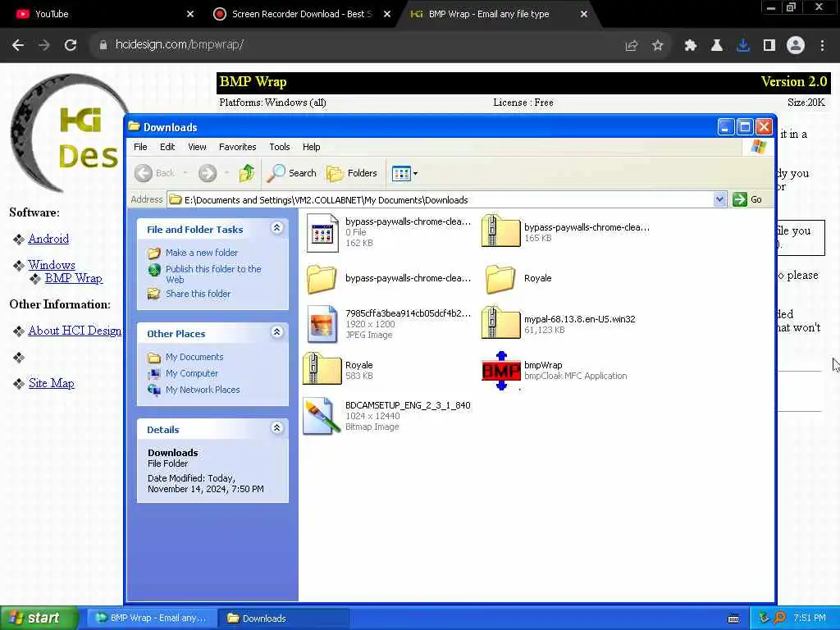This screenshot has width=840, height=630.
Task: Open the Tools menu
Action: tap(279, 147)
